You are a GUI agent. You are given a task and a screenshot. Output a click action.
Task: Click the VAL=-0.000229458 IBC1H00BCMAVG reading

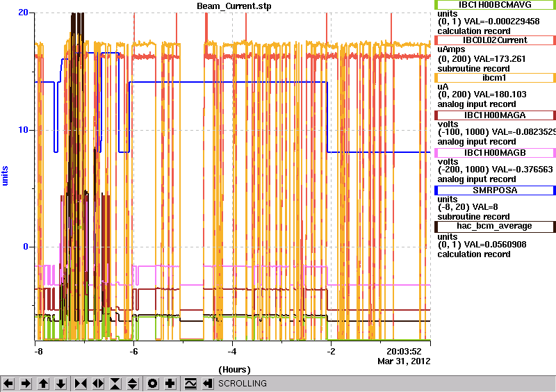(502, 22)
